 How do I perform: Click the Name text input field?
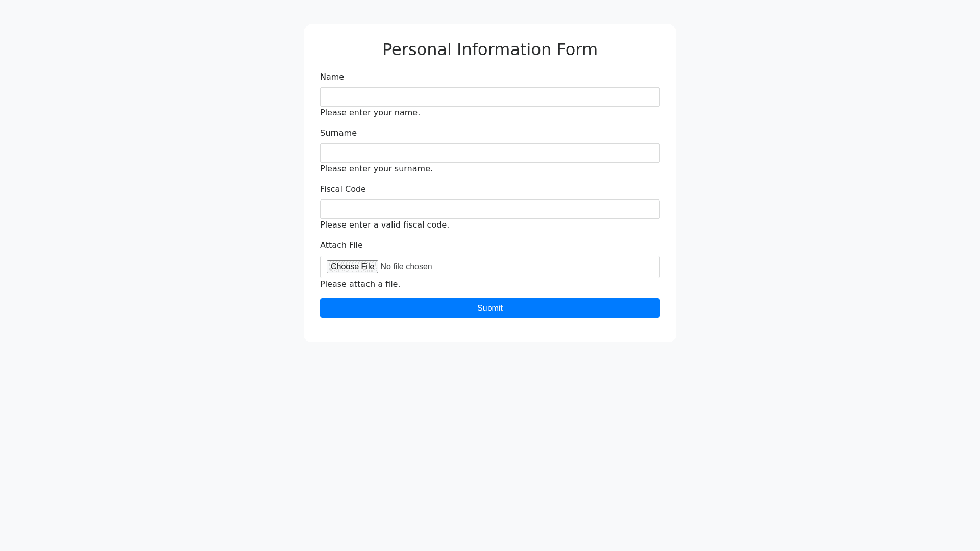coord(490,97)
